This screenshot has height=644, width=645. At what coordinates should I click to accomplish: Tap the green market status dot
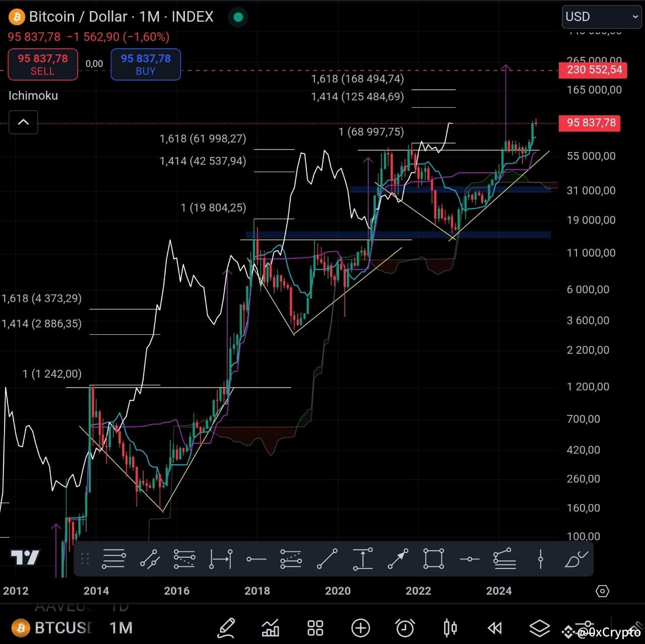pos(238,17)
